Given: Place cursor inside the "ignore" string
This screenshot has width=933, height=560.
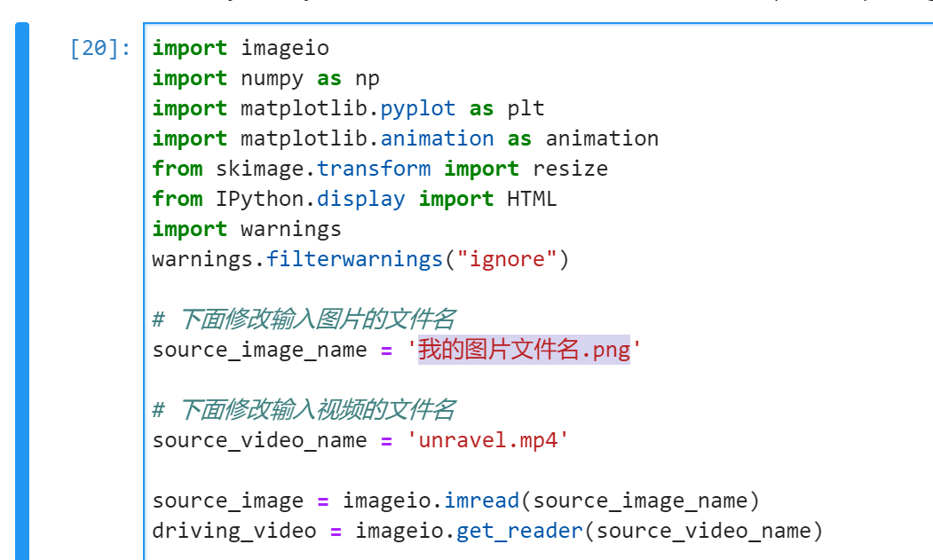Looking at the screenshot, I should click(506, 259).
